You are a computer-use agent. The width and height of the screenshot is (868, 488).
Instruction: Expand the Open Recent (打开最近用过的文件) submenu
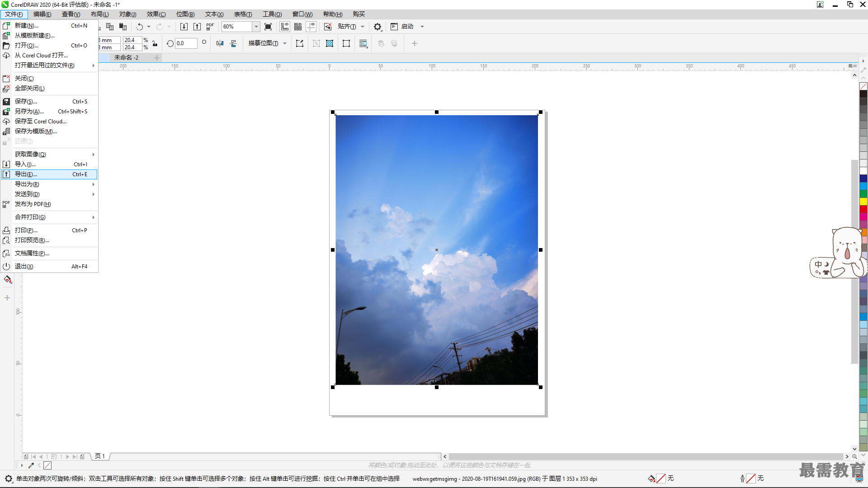[49, 66]
